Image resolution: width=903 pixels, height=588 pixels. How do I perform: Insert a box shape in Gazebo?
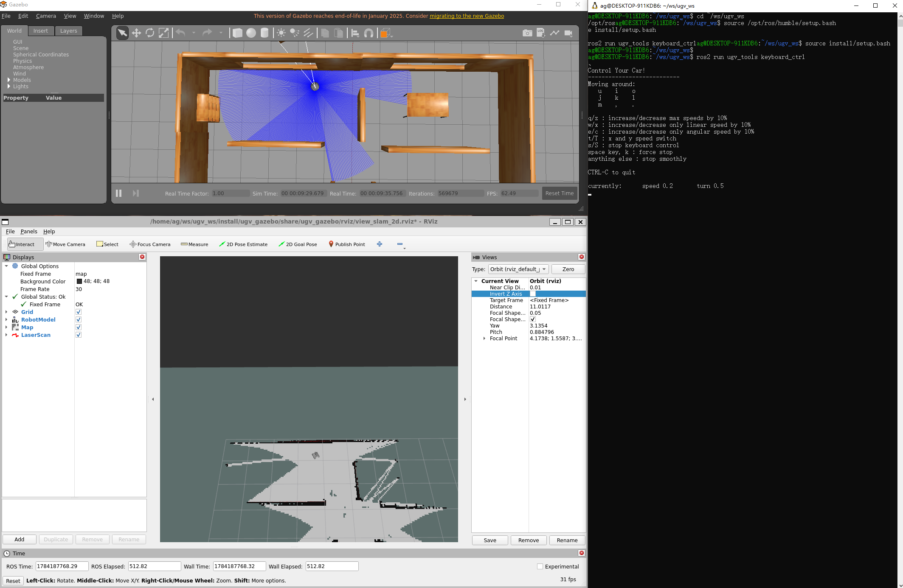click(x=237, y=33)
